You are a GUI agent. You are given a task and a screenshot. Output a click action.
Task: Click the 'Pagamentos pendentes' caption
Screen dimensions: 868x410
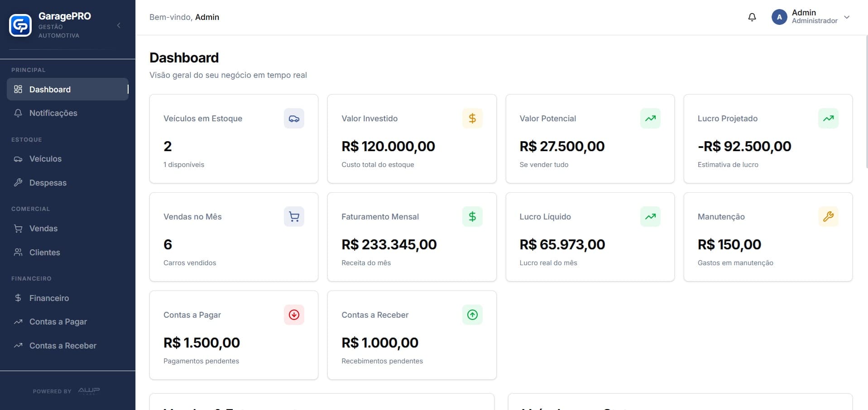click(201, 361)
